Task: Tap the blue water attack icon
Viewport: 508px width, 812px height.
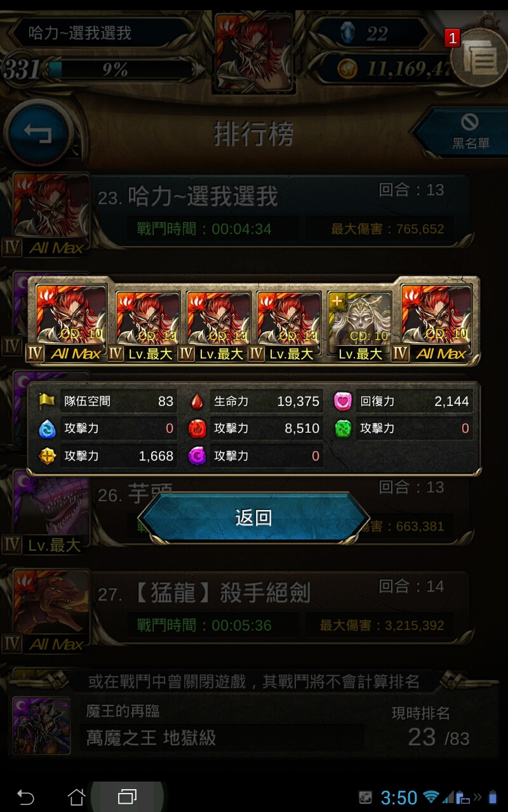Action: pos(47,429)
